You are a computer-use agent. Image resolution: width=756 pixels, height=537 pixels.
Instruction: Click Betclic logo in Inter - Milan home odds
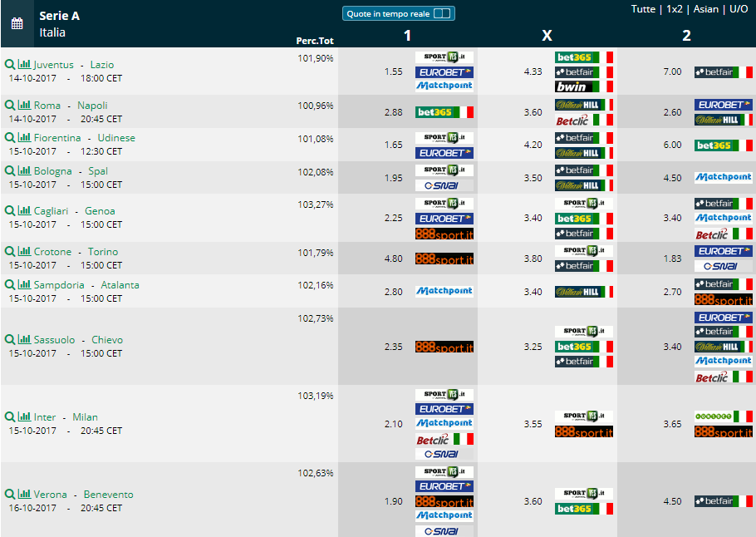[x=444, y=439]
